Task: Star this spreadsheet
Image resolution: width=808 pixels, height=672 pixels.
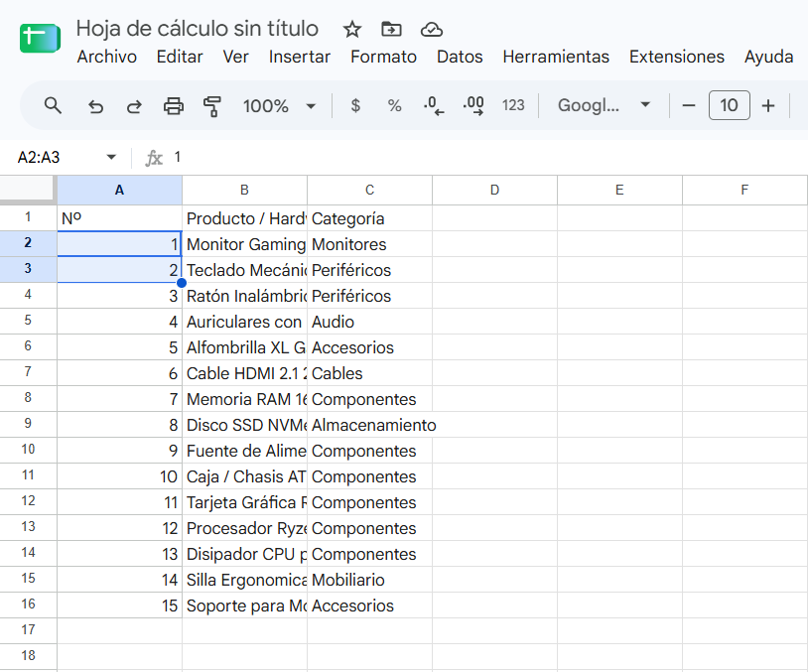Action: pos(352,30)
